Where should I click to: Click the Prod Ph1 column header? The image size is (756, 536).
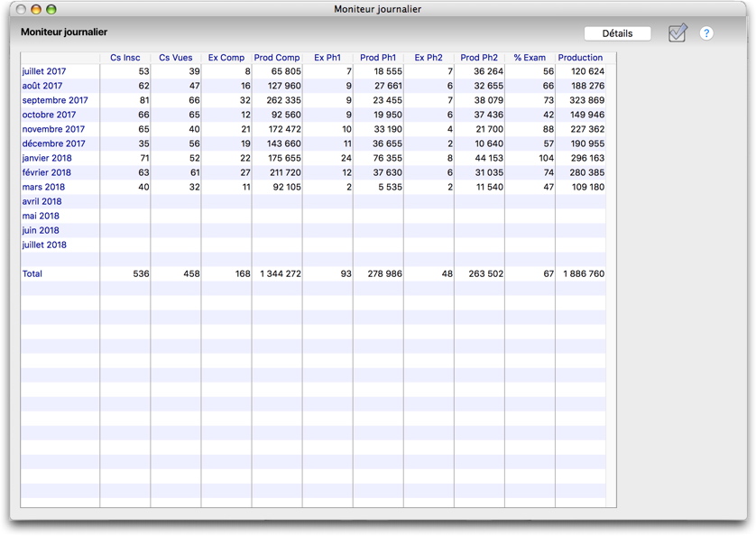(378, 58)
